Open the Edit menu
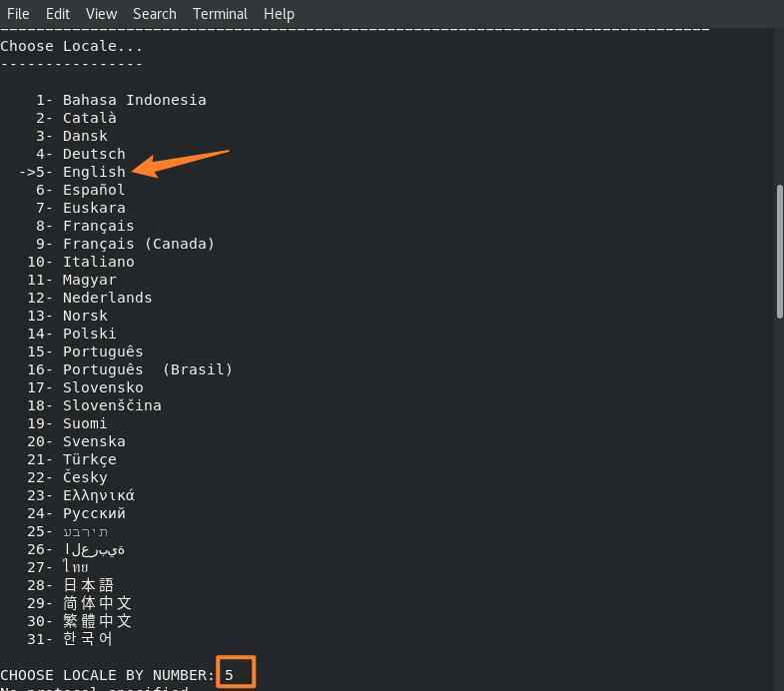 click(x=58, y=14)
